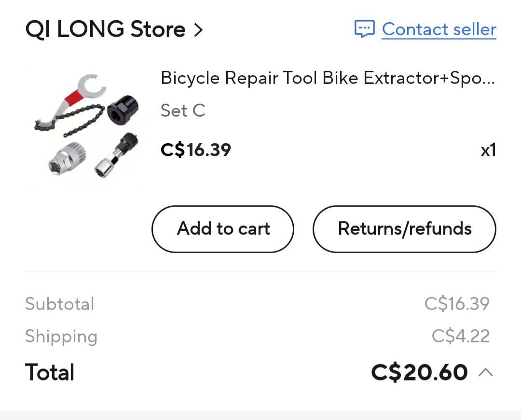Screen dimensions: 521x420
Task: Click the Subtotal amount C$16.39
Action: click(457, 304)
